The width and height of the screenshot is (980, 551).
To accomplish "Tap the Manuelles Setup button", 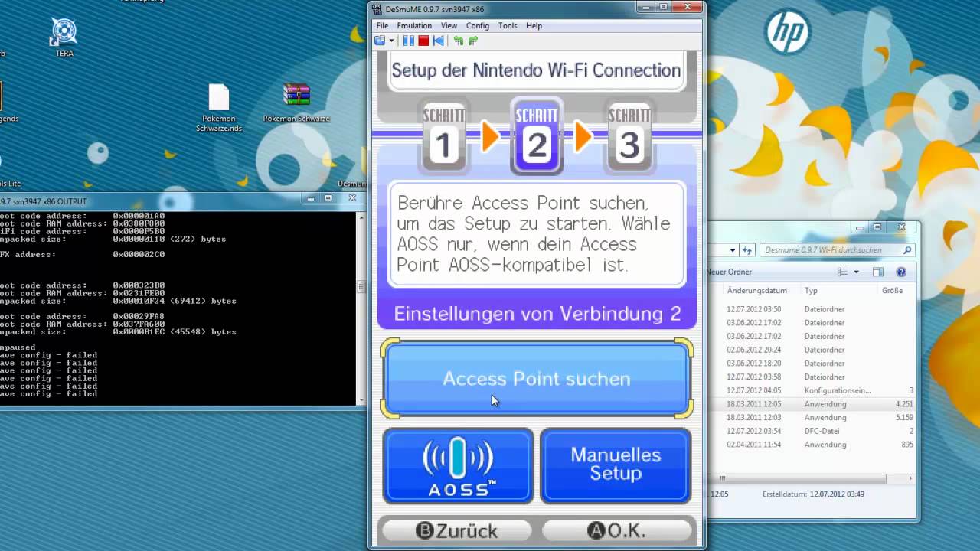I will pyautogui.click(x=616, y=465).
